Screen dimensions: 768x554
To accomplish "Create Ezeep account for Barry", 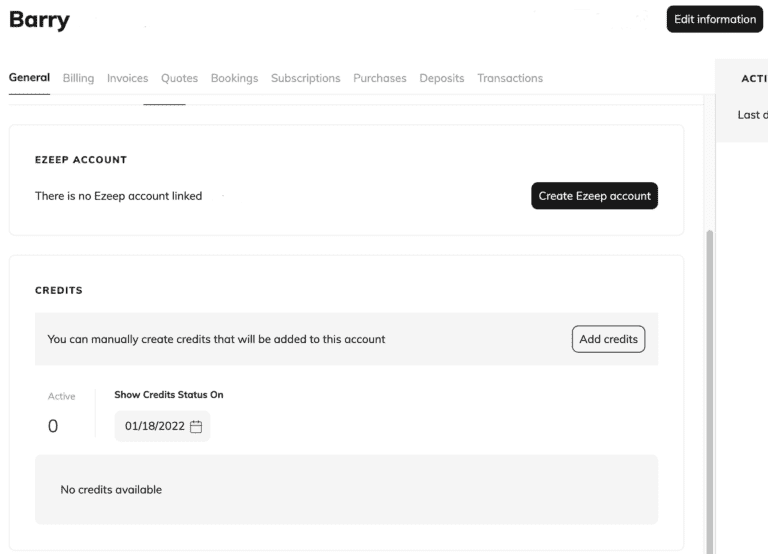I will click(x=594, y=196).
